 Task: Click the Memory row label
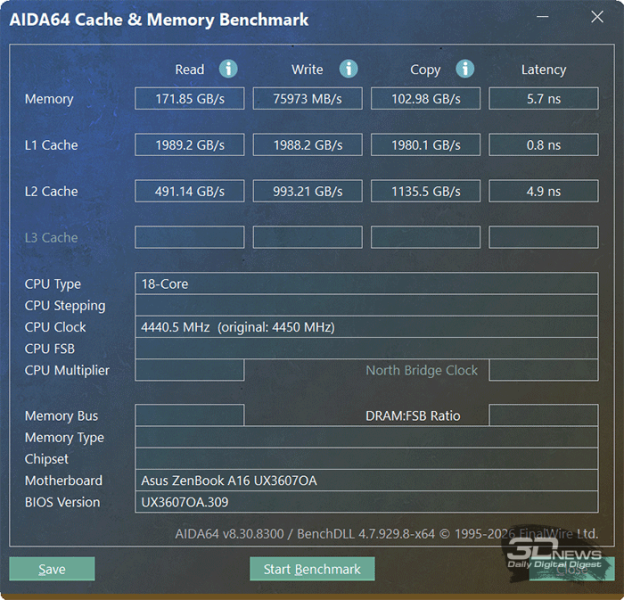coord(49,99)
